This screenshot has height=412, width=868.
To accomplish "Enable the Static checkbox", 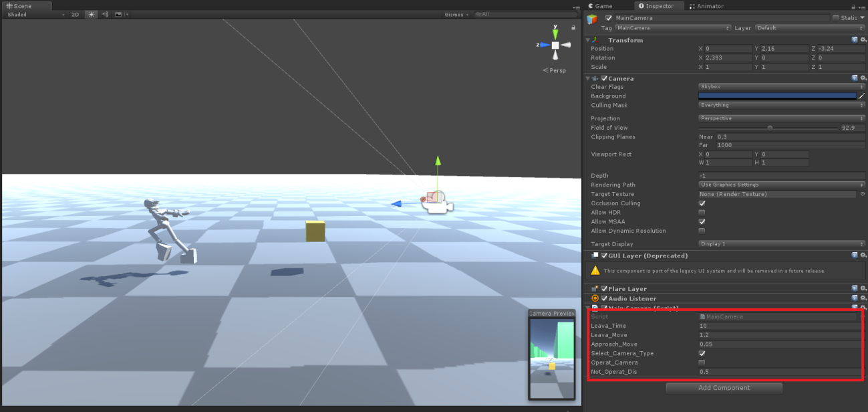I will 836,18.
